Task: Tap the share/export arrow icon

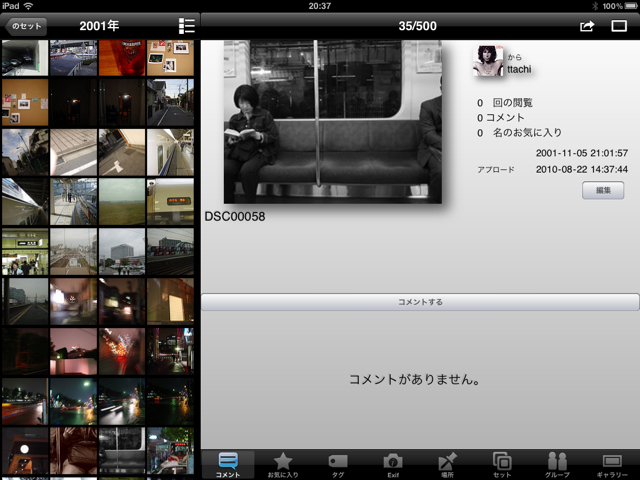Action: pos(587,26)
